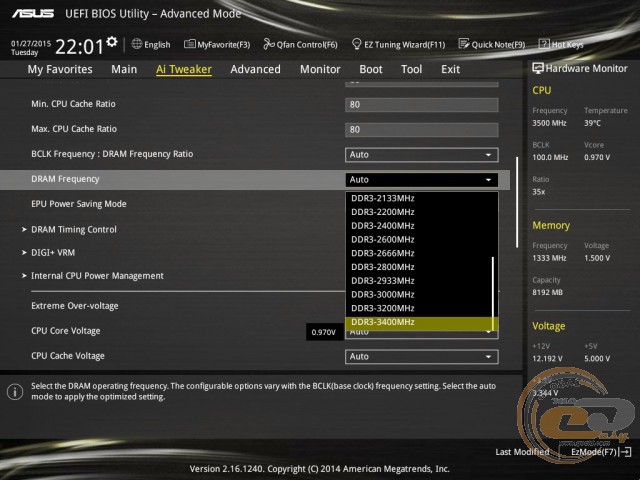Click the info icon beside help text
The width and height of the screenshot is (640, 480).
pyautogui.click(x=15, y=392)
